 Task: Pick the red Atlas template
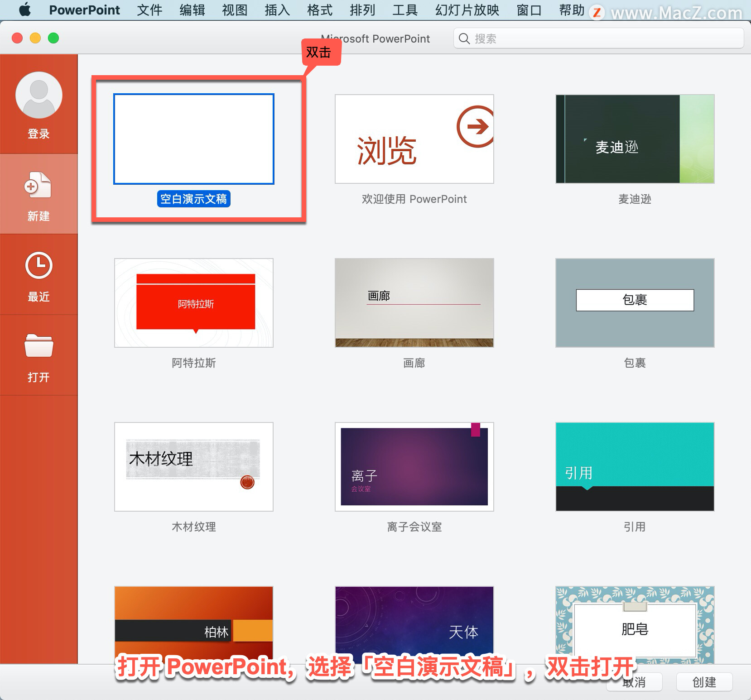[x=194, y=303]
